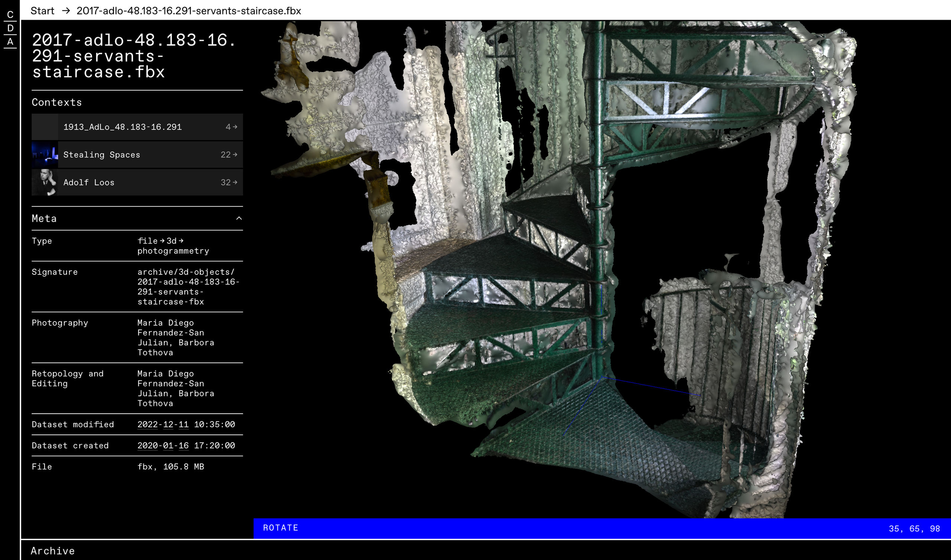
Task: Click the Adolf Loos portrait thumbnail
Action: [45, 183]
